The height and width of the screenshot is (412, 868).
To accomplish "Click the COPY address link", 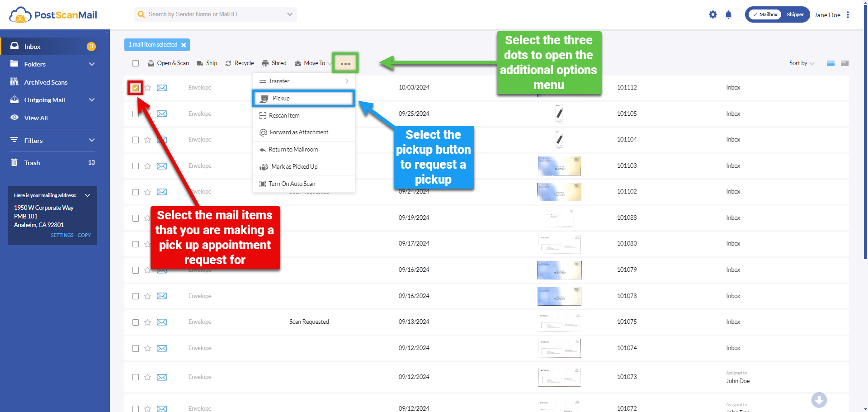I will (x=84, y=235).
